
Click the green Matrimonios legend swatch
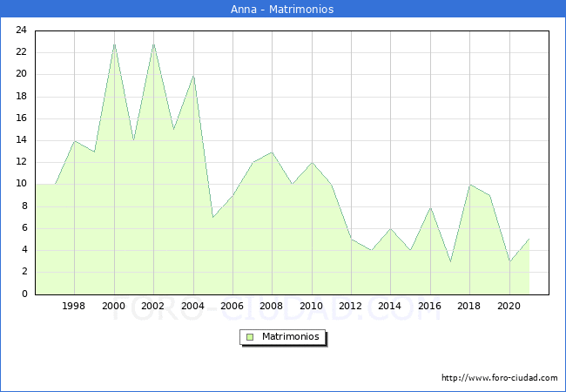tap(250, 336)
